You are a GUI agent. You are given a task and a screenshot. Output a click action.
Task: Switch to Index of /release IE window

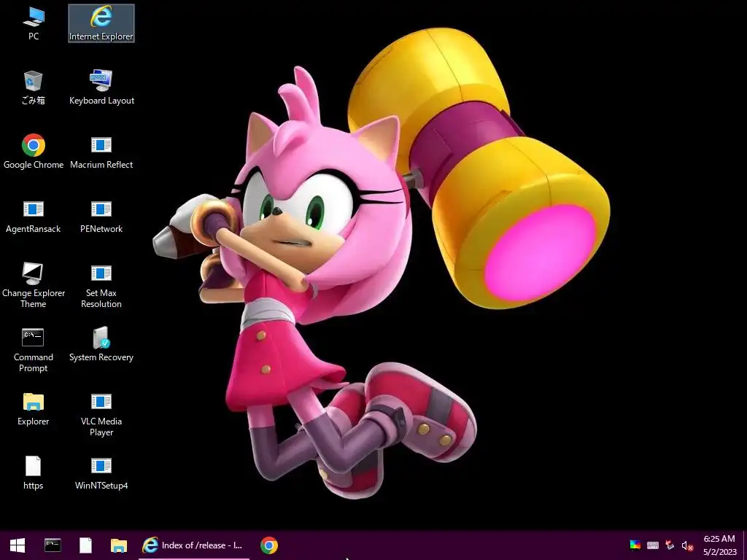point(194,545)
